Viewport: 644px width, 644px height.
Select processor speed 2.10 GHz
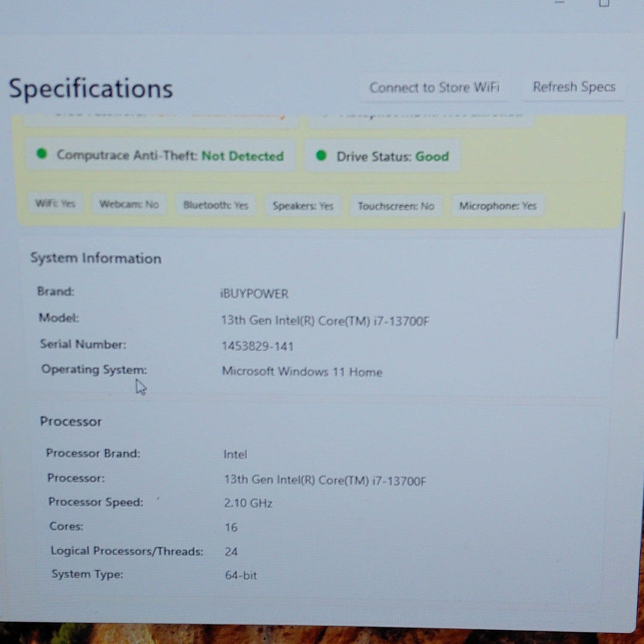249,503
